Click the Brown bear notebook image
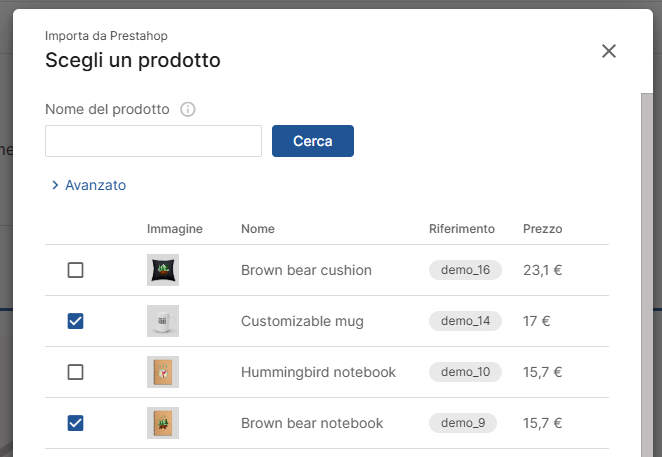 coord(163,423)
